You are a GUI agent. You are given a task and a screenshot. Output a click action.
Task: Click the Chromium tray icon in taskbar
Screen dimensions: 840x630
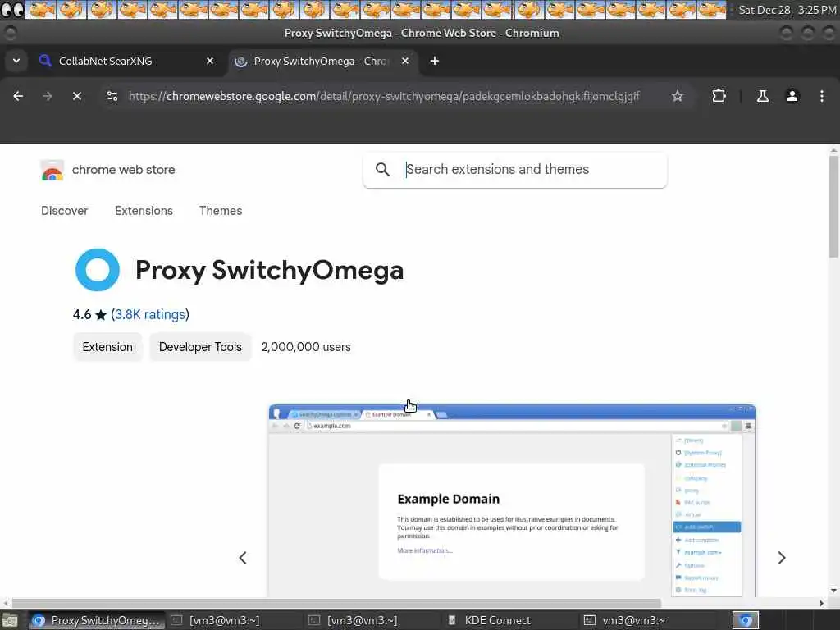[x=746, y=620]
